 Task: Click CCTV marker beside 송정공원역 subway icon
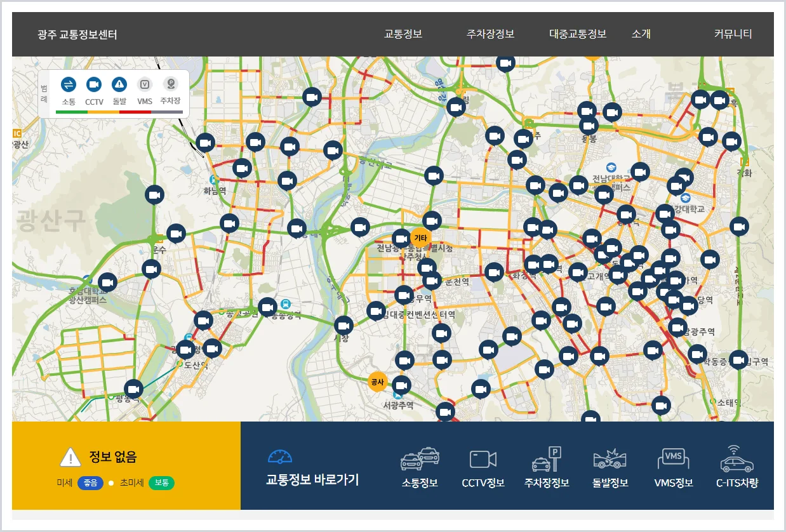[267, 307]
